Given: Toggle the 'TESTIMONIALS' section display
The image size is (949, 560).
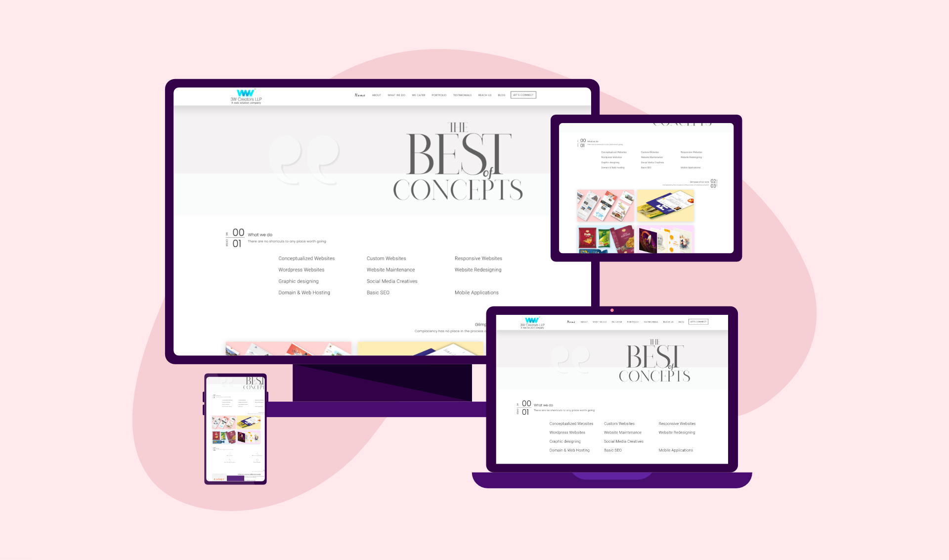Looking at the screenshot, I should coord(462,95).
